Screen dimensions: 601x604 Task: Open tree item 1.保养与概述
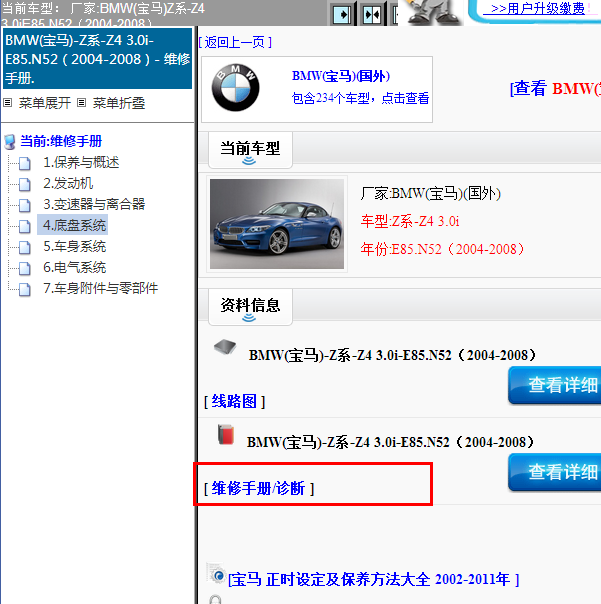coord(81,163)
